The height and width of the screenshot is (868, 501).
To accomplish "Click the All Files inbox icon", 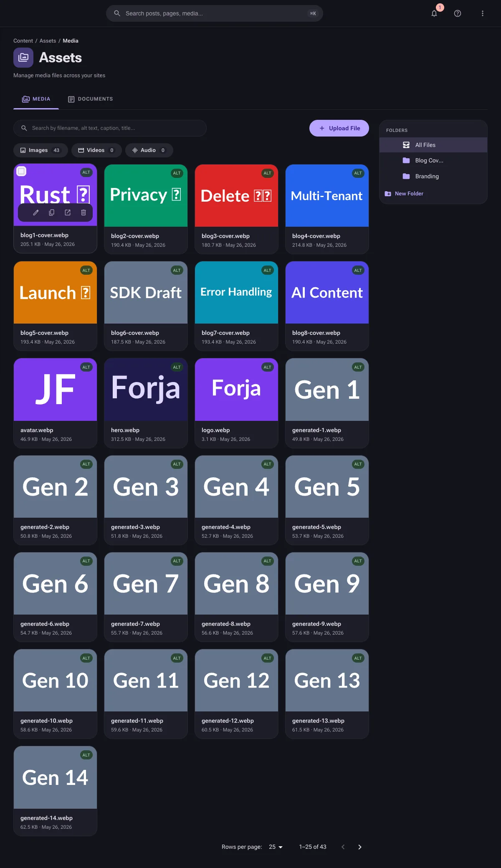I will point(406,145).
